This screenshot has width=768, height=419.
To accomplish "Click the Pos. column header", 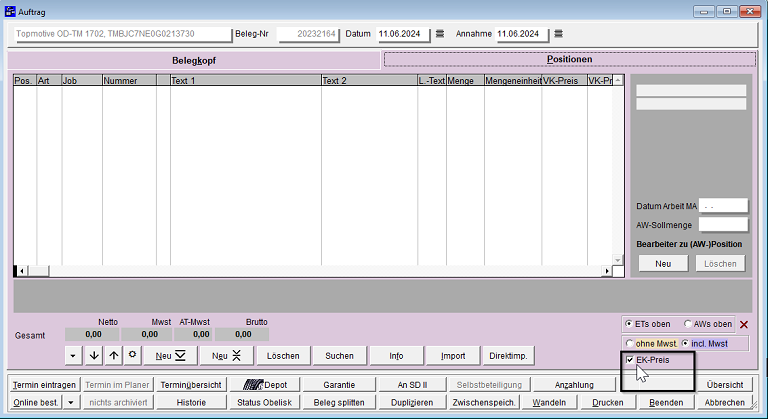I will pos(25,80).
